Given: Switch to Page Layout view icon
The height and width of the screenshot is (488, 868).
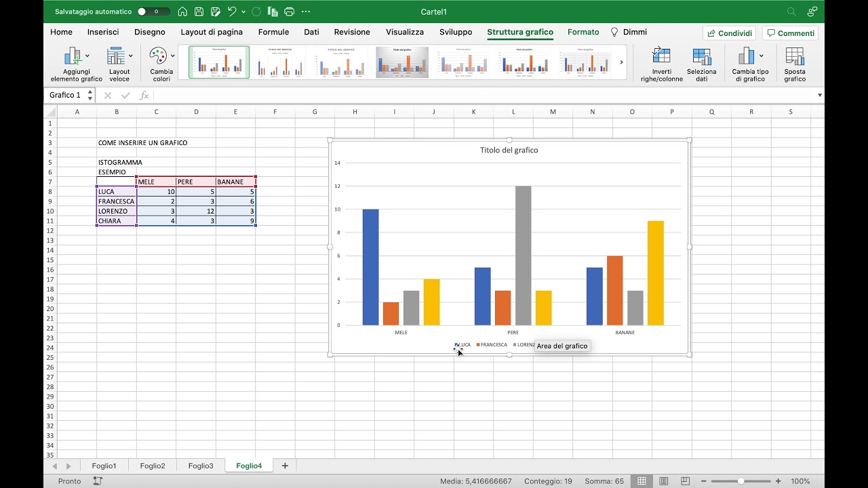Looking at the screenshot, I should (x=664, y=481).
